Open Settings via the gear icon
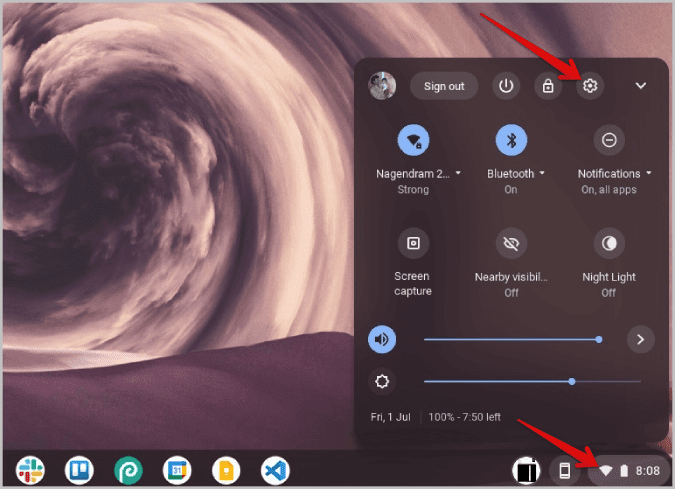This screenshot has width=675, height=489. (590, 86)
